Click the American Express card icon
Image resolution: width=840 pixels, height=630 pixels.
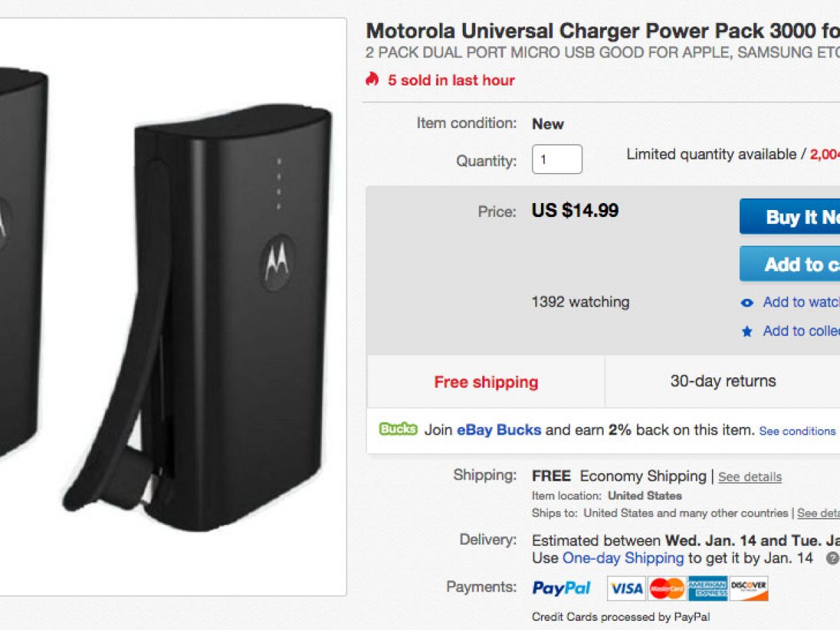pyautogui.click(x=708, y=588)
